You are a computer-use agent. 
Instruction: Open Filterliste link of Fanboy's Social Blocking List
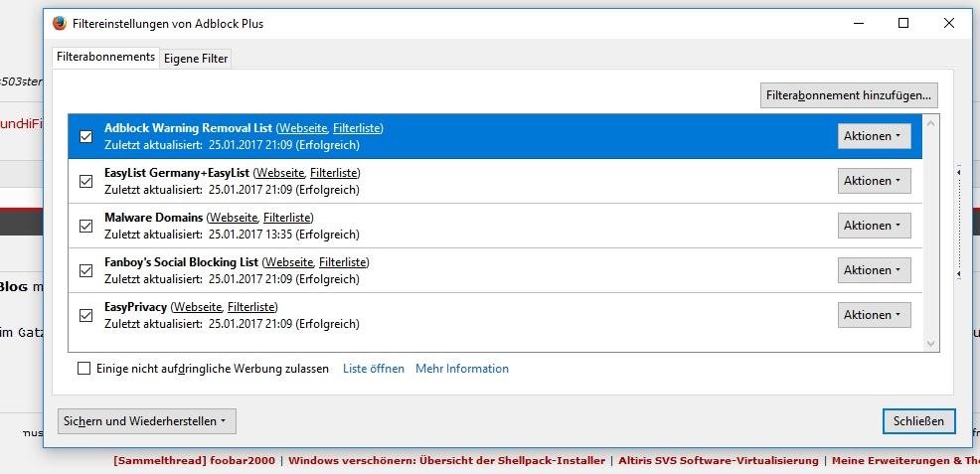pyautogui.click(x=342, y=262)
